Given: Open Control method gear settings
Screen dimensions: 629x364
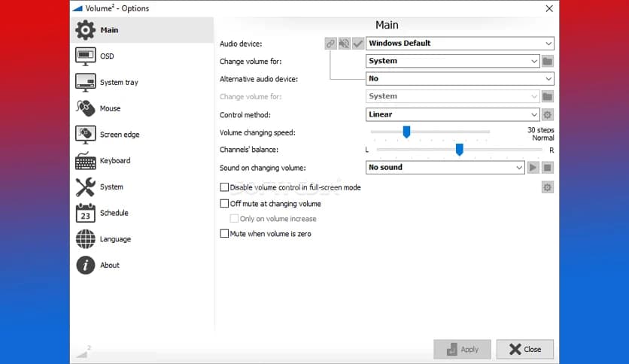Looking at the screenshot, I should [547, 115].
